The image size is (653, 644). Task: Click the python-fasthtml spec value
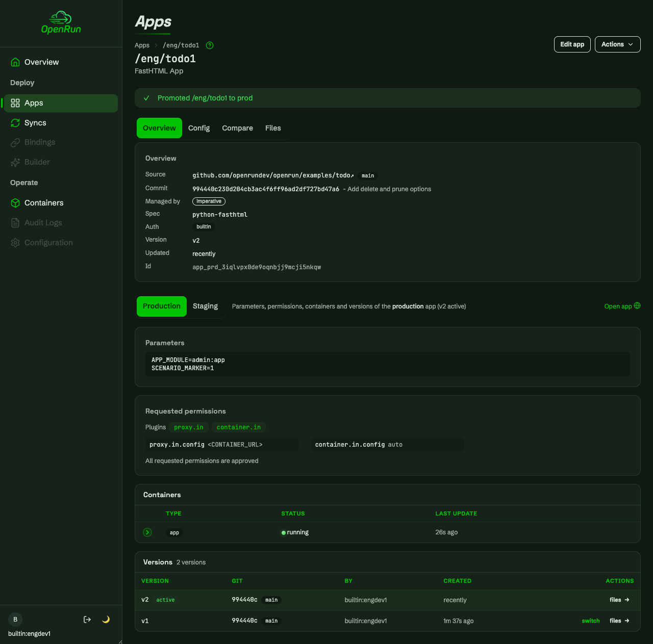point(220,215)
